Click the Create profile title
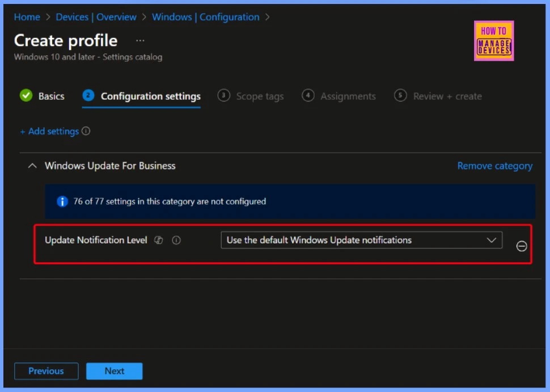550x392 pixels. 66,41
